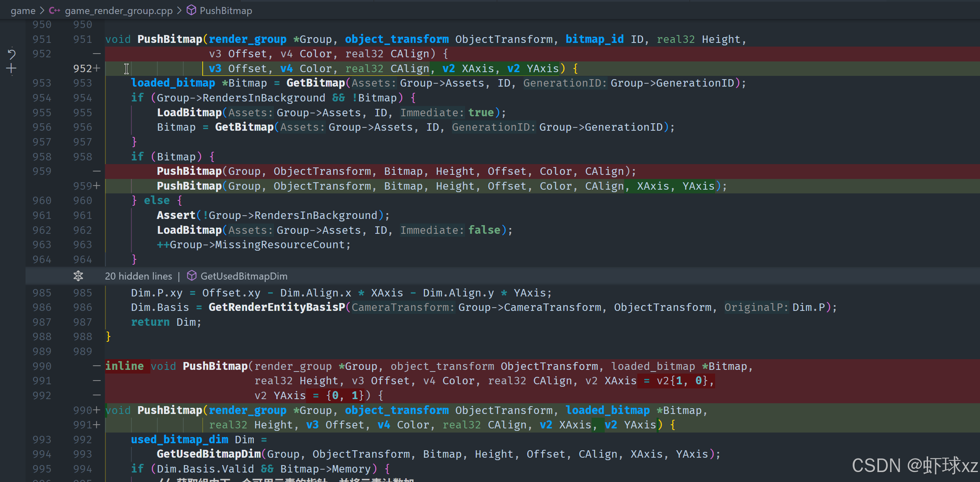Image resolution: width=980 pixels, height=482 pixels.
Task: Click the '20 hidden lines' label
Action: tap(138, 276)
